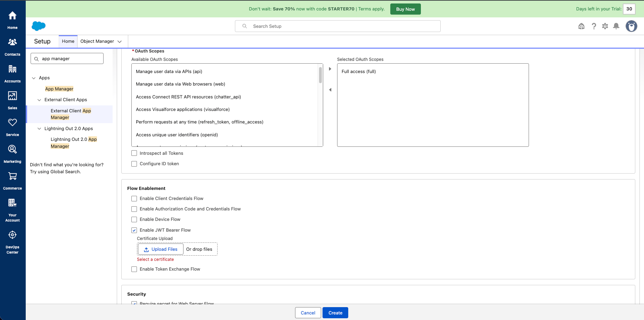The height and width of the screenshot is (320, 644).
Task: Focus the Quick Find box with app manager
Action: click(x=67, y=58)
